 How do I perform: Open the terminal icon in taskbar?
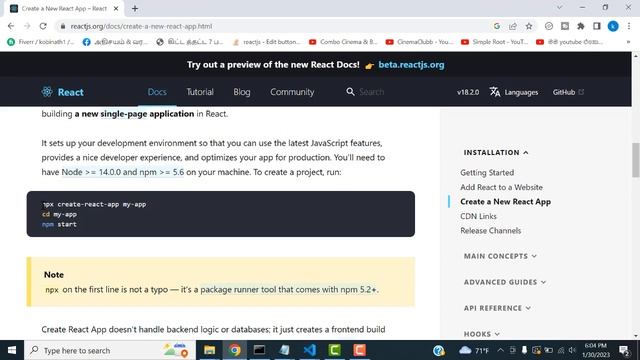click(259, 350)
